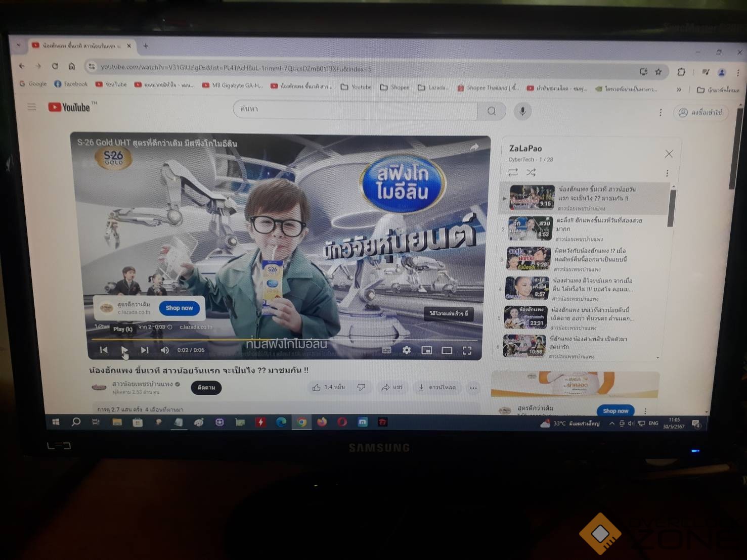
Task: Toggle loop playlist in ZaLaPao panel
Action: tap(513, 172)
